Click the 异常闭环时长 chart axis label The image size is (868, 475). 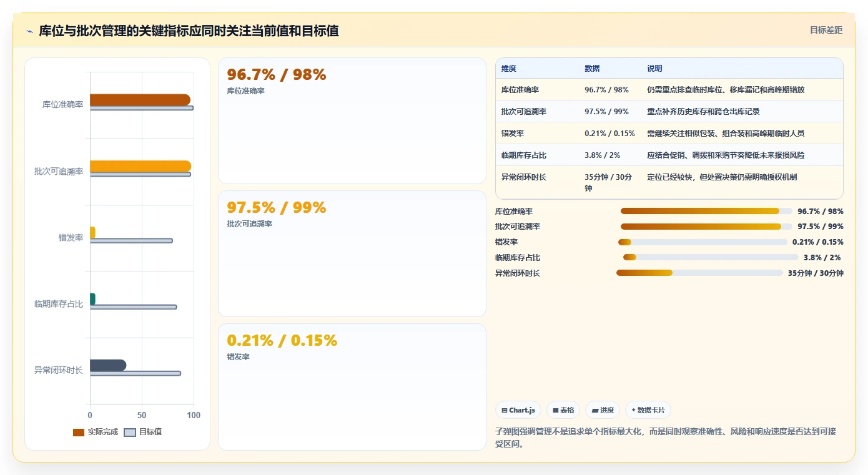point(59,370)
